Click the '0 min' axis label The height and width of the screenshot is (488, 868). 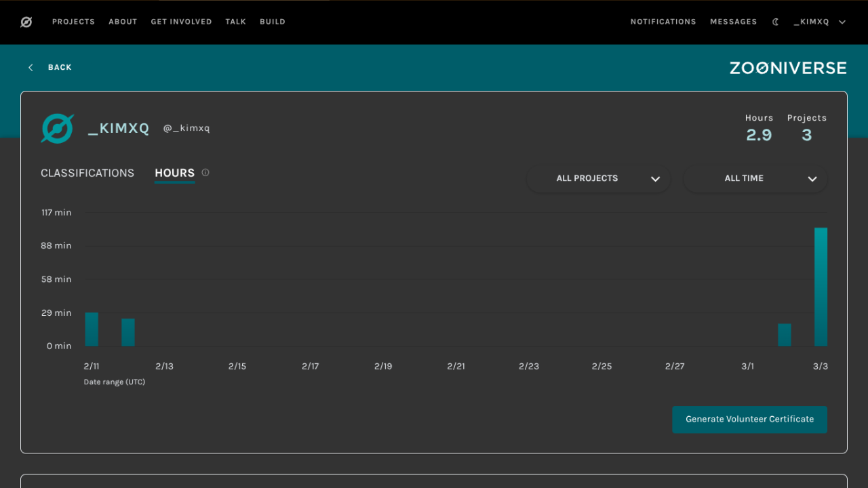[59, 346]
